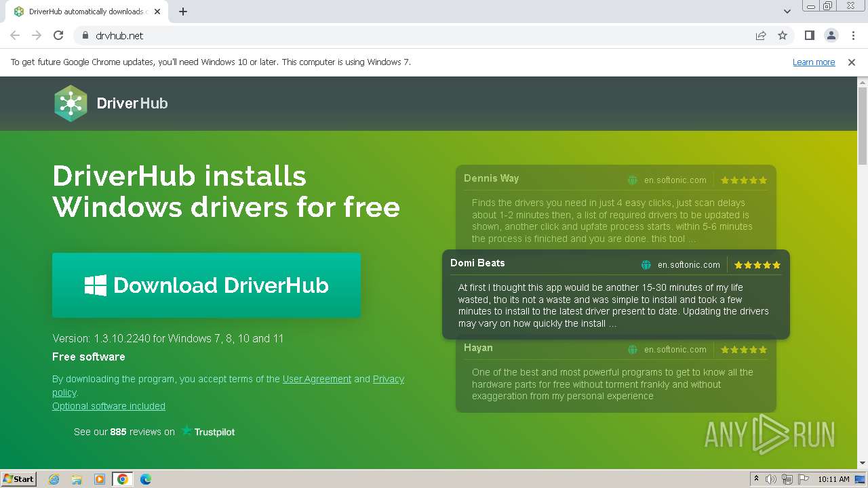Open the volume control in tray
The height and width of the screenshot is (488, 868).
(771, 479)
